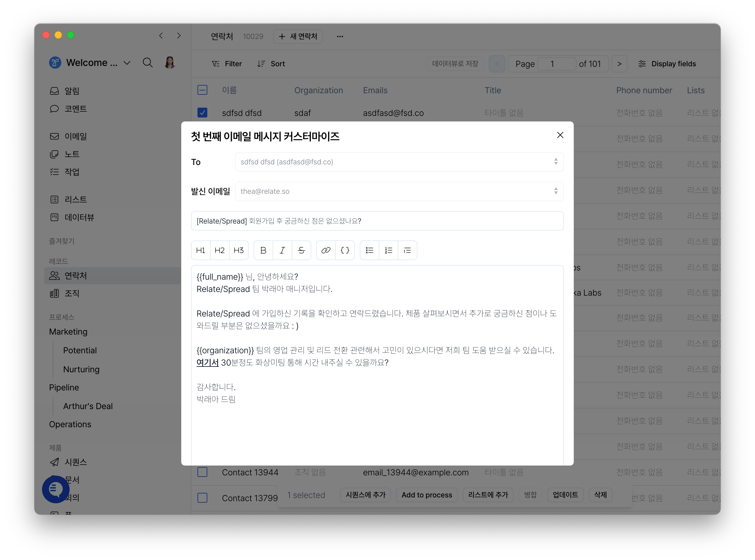
Task: Click the 병합 merge button
Action: 530,495
